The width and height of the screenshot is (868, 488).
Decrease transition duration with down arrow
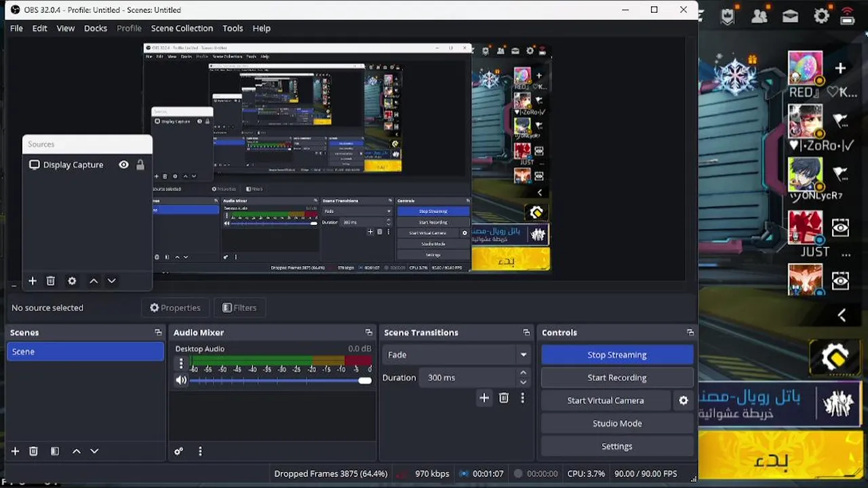click(x=523, y=382)
